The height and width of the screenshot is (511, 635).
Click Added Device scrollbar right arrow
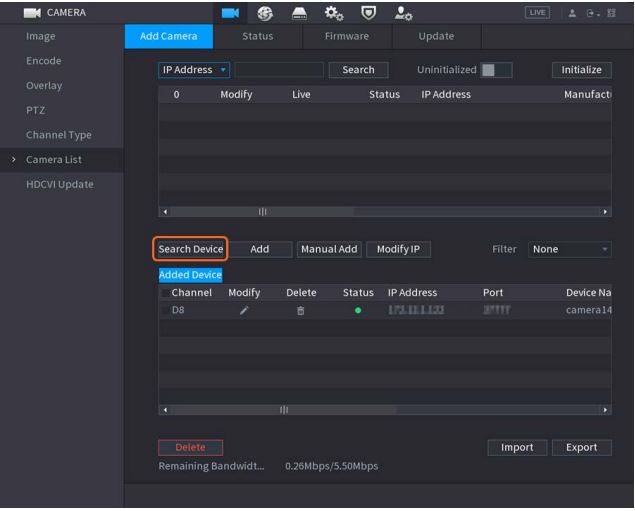tap(605, 410)
